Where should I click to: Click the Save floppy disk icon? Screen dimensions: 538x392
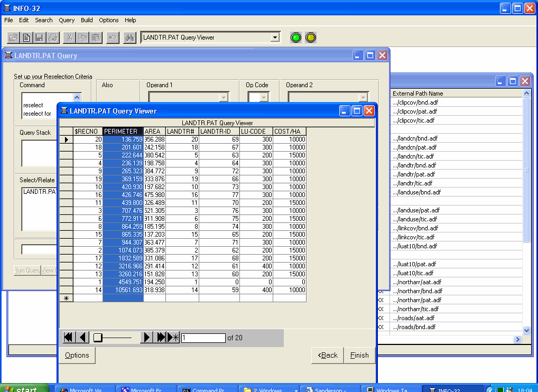pos(39,38)
